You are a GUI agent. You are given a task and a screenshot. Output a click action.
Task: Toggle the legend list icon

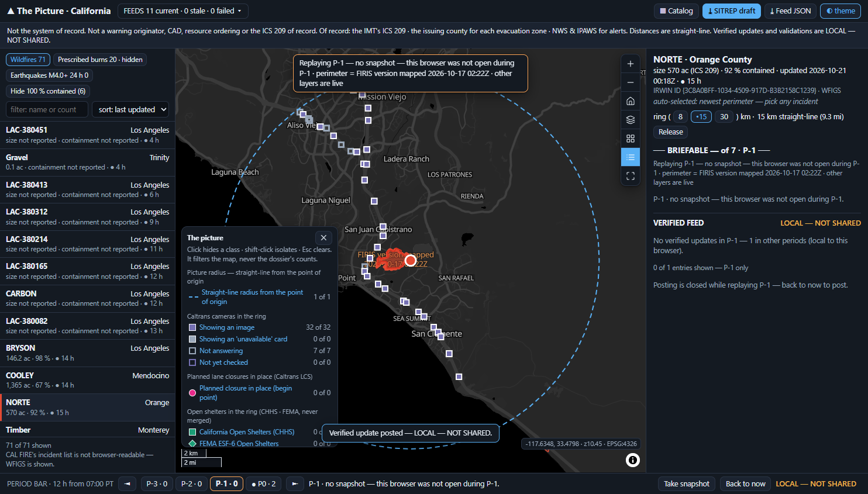pyautogui.click(x=630, y=157)
